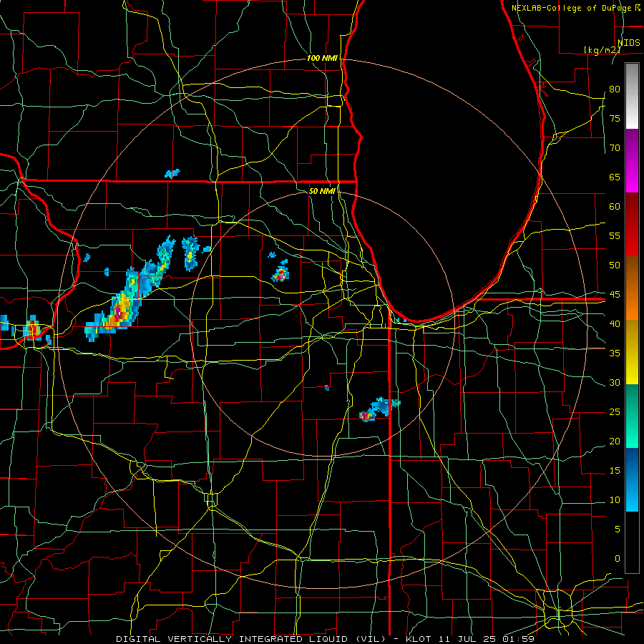The width and height of the screenshot is (644, 644).
Task: Click the 75 value on the VIL scale
Action: [x=615, y=119]
